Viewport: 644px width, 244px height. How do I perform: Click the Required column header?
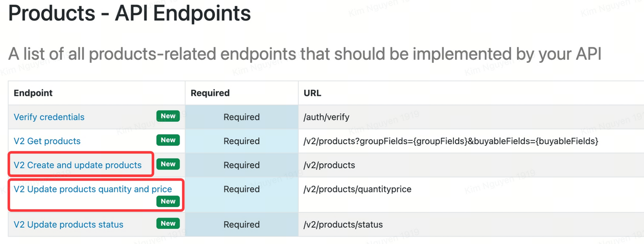pos(210,93)
